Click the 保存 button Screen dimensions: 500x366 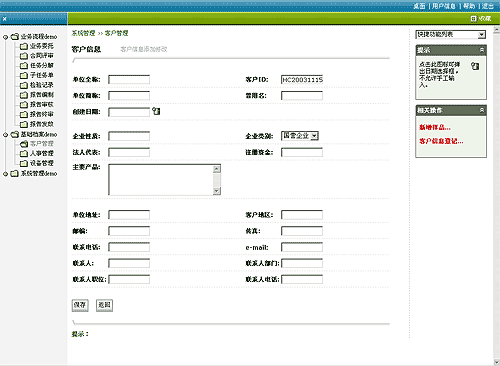(x=80, y=305)
